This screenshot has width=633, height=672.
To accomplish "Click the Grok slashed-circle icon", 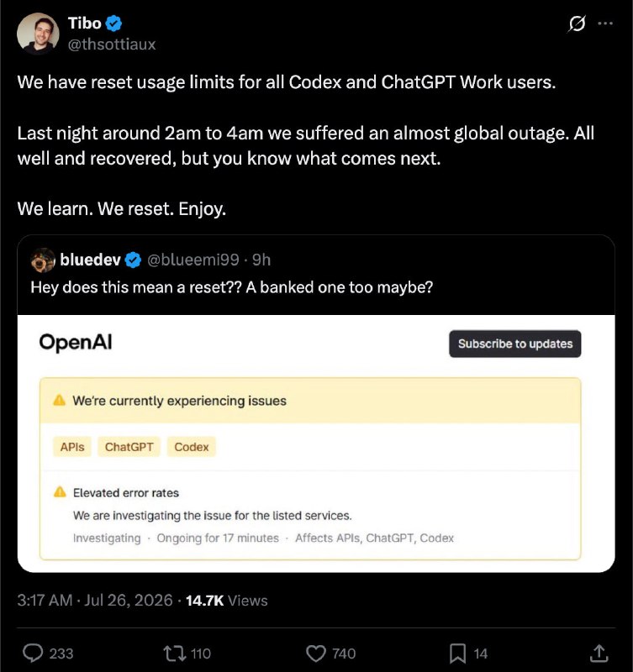I will pos(577,24).
